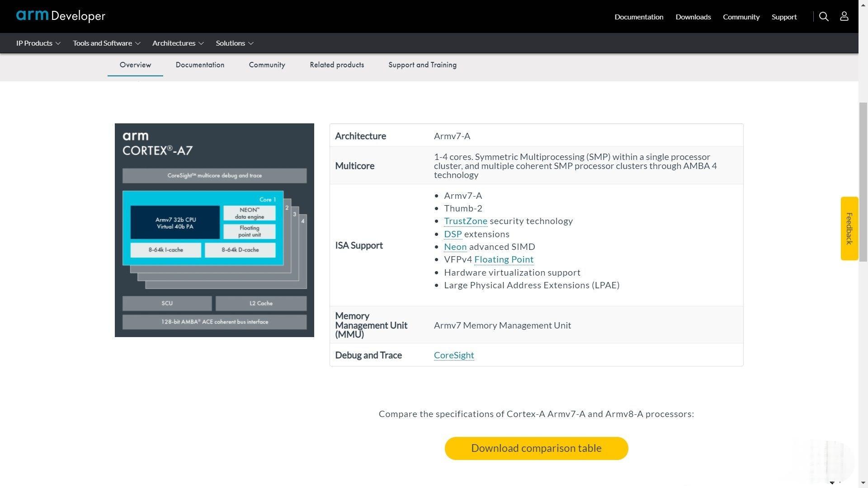Open the yellow Feedback side tab
Screen dimensions: 868x488
[849, 228]
